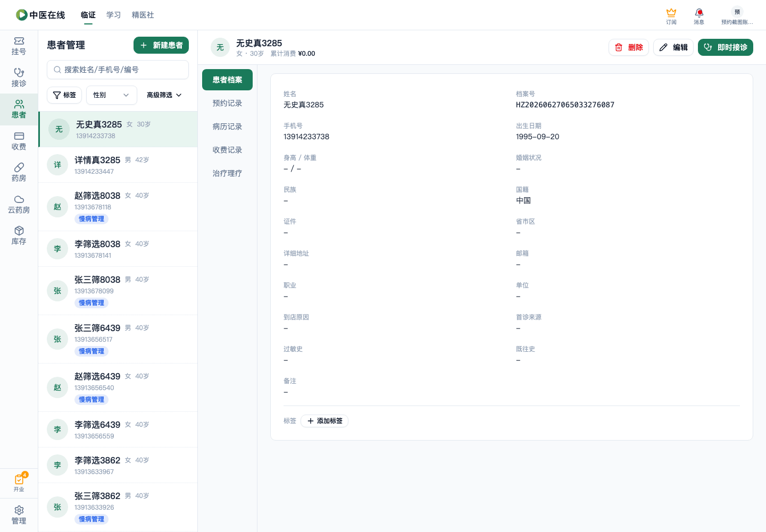
Task: Click the 档案号 value HZ20260627065033276087
Action: point(565,105)
